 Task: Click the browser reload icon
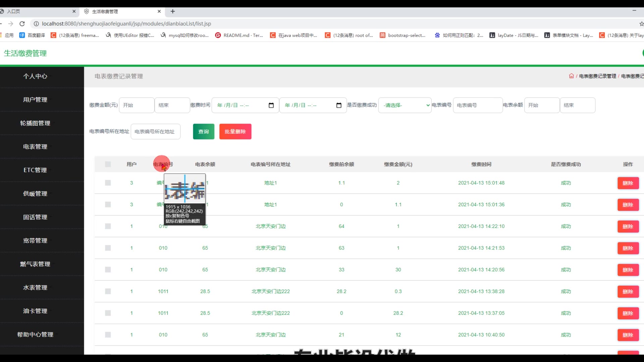pyautogui.click(x=22, y=24)
